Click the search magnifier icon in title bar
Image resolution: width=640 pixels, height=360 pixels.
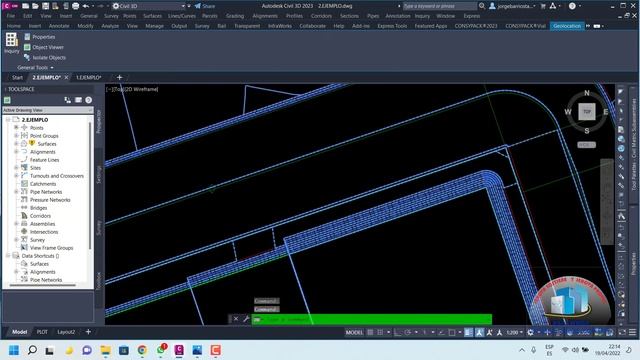click(x=482, y=6)
